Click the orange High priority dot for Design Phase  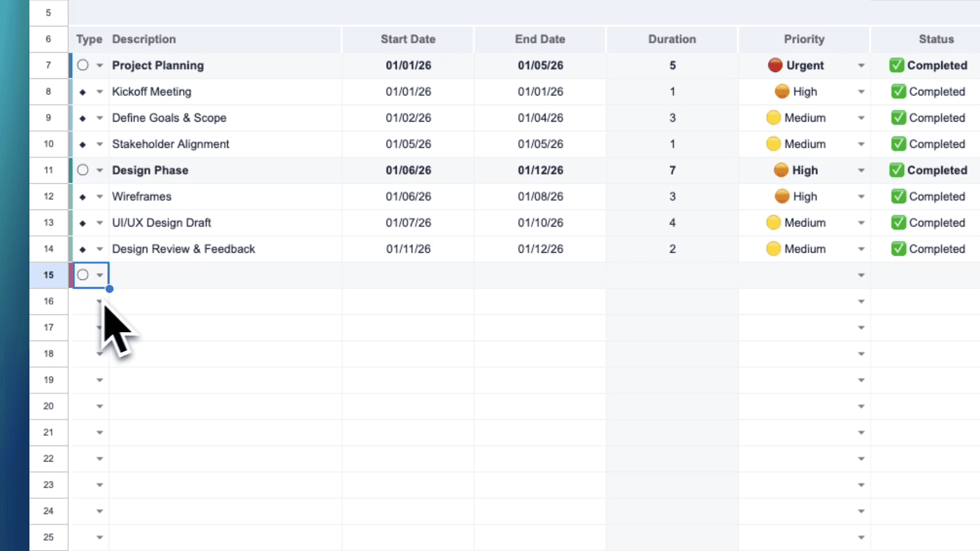(782, 170)
